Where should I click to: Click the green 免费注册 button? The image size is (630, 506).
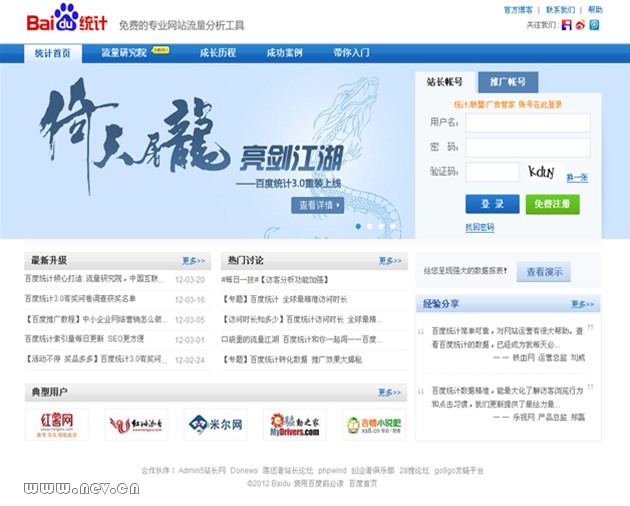(552, 204)
